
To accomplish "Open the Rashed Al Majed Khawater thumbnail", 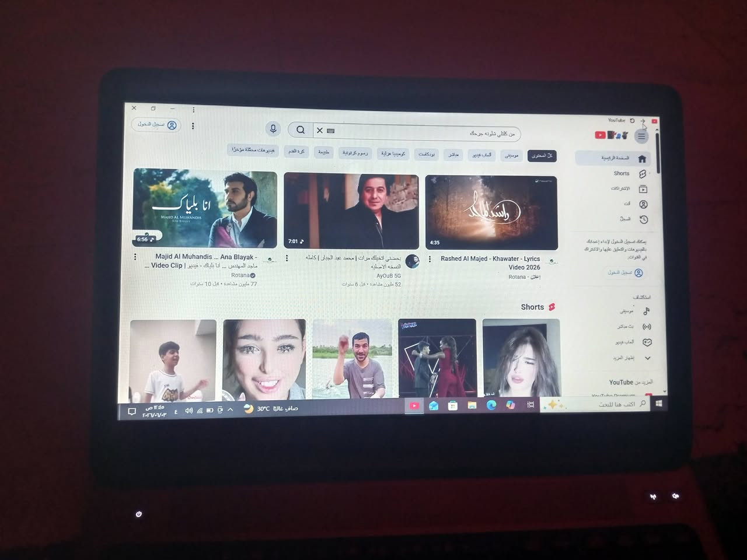I will pyautogui.click(x=491, y=212).
